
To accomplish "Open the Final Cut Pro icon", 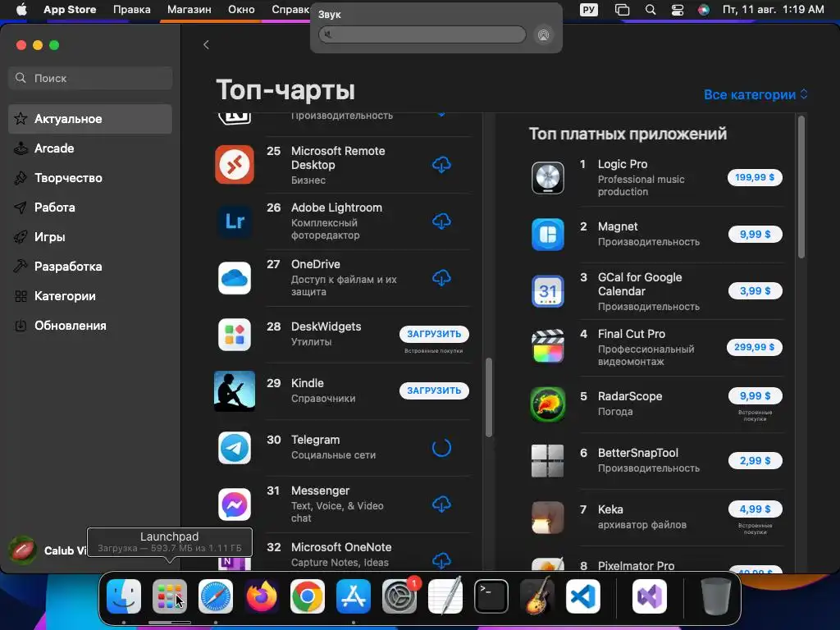I will click(x=547, y=347).
